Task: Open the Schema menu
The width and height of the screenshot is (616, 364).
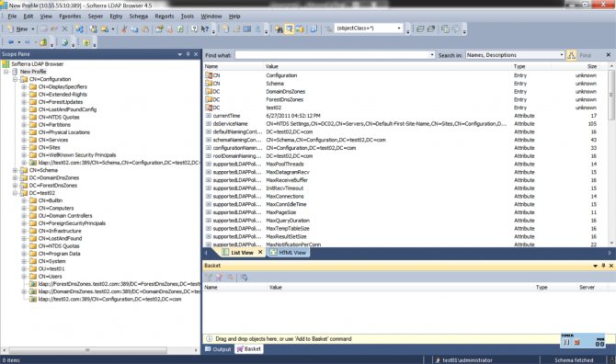Action: [x=138, y=17]
